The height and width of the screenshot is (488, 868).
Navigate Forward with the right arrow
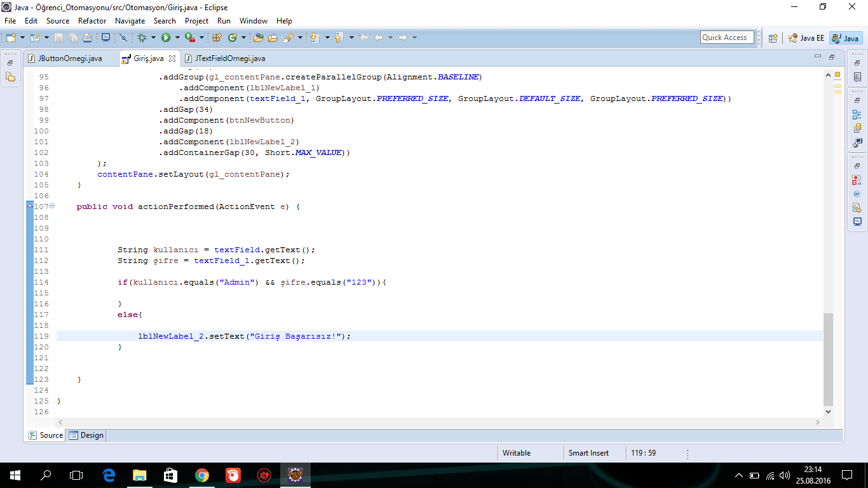(402, 37)
